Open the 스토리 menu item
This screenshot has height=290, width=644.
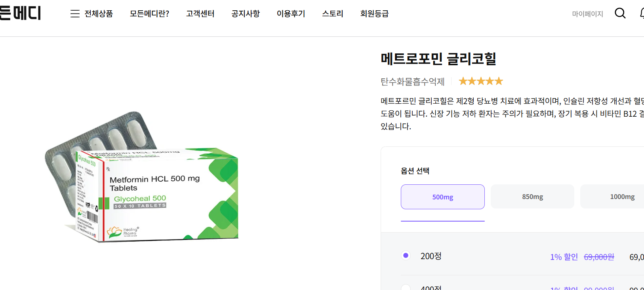click(x=333, y=14)
